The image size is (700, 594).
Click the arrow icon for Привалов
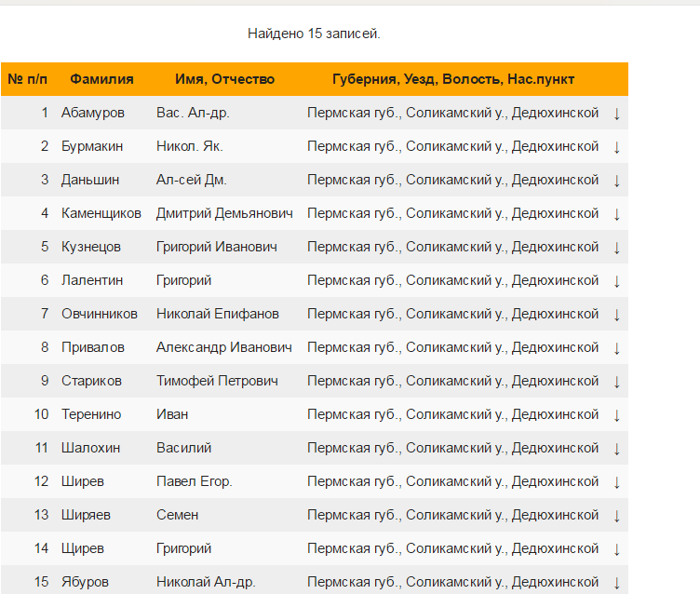616,348
